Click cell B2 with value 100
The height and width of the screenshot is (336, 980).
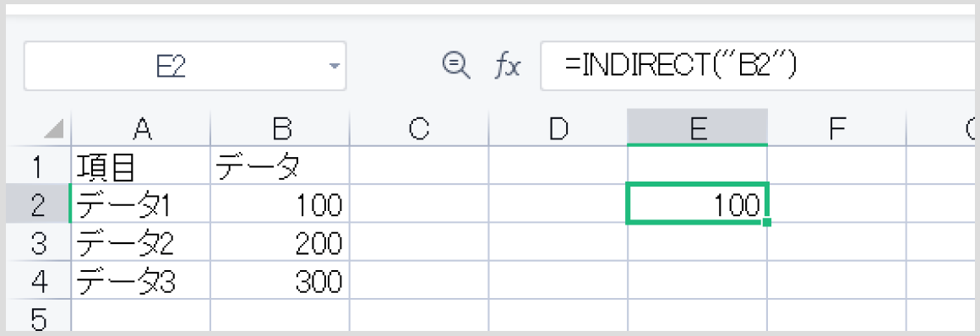point(280,204)
